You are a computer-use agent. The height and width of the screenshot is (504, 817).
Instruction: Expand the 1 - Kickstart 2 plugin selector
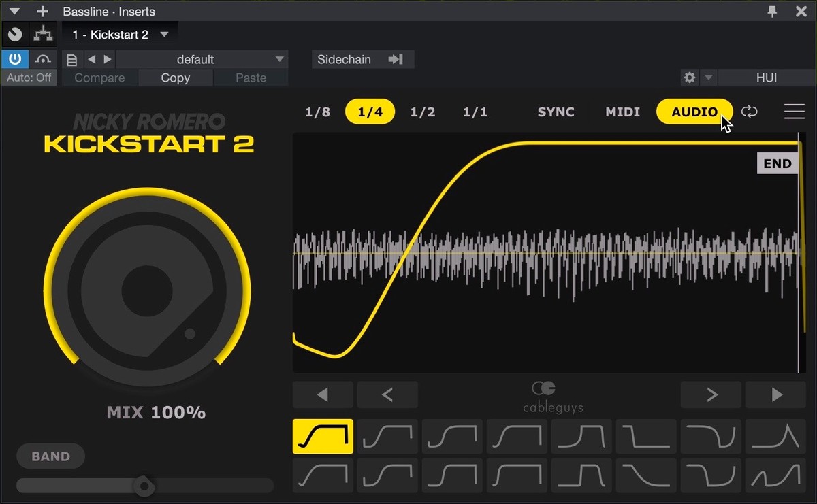coord(164,34)
